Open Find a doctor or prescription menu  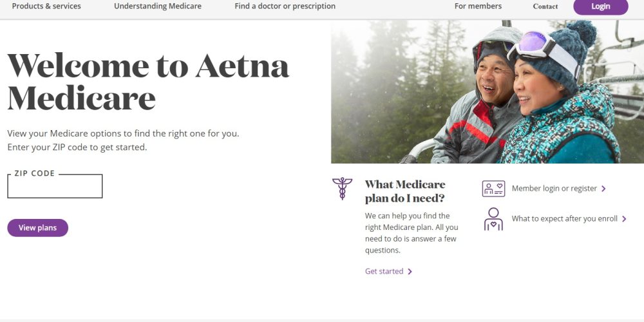point(285,6)
